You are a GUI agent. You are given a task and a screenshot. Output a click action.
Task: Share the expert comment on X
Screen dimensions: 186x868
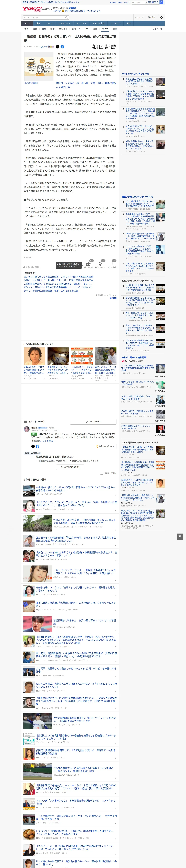click(33, 446)
